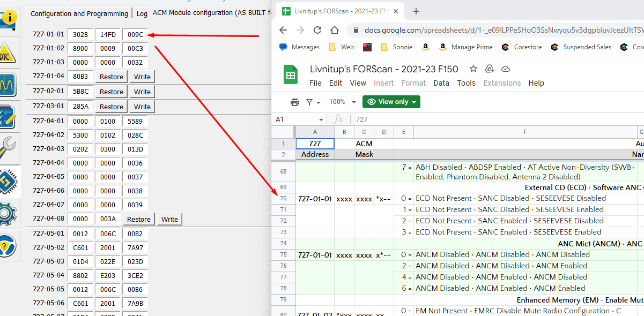Click Write next to row 727-02-01

[141, 91]
